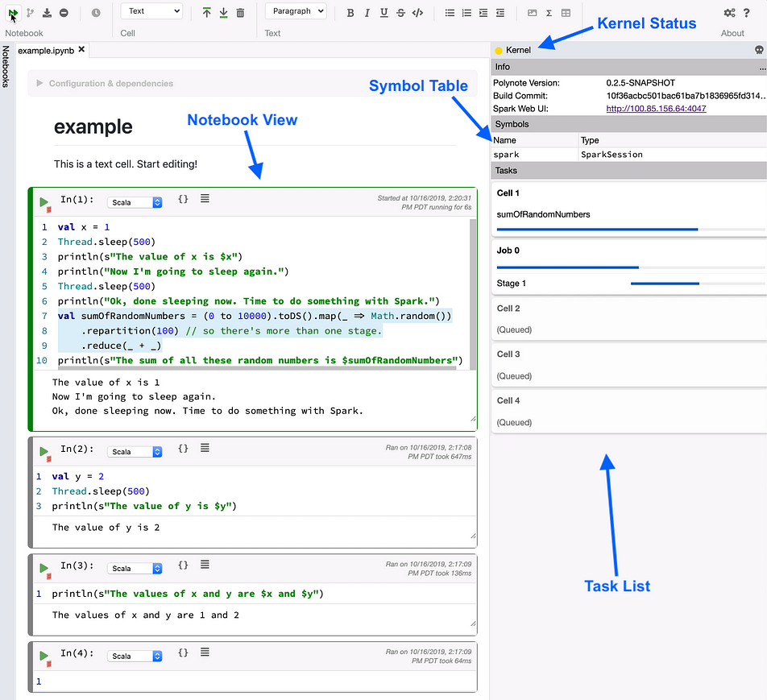This screenshot has height=700, width=767.
Task: Click the sumOfRandomNumbers progress bar
Action: coord(630,229)
